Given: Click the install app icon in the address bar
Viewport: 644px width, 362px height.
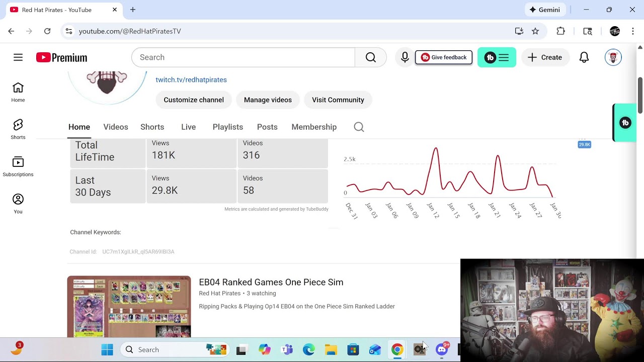Looking at the screenshot, I should point(519,31).
